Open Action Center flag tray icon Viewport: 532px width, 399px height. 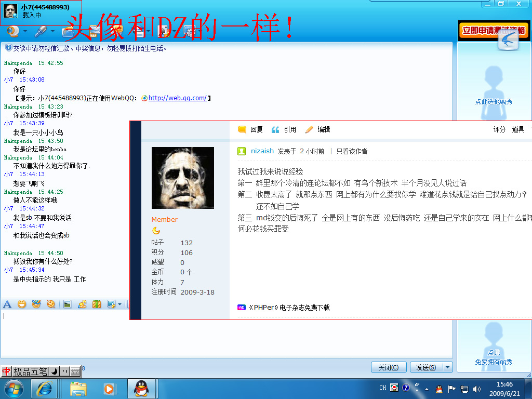pos(451,389)
